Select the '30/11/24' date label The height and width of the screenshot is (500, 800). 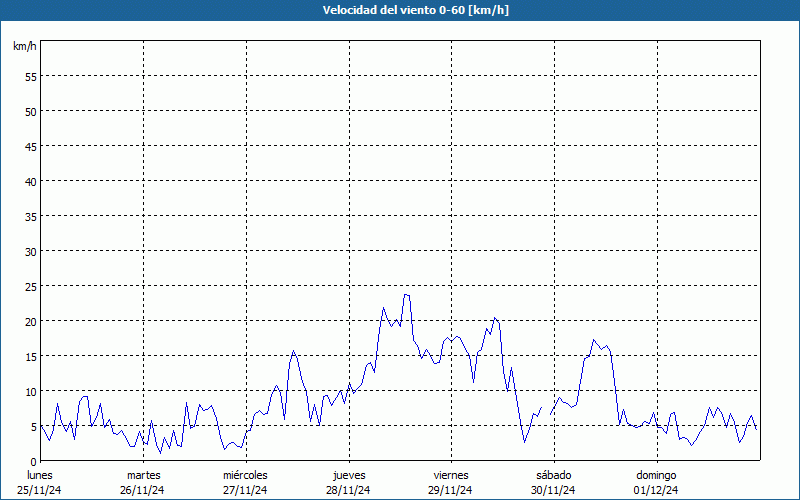(x=553, y=490)
